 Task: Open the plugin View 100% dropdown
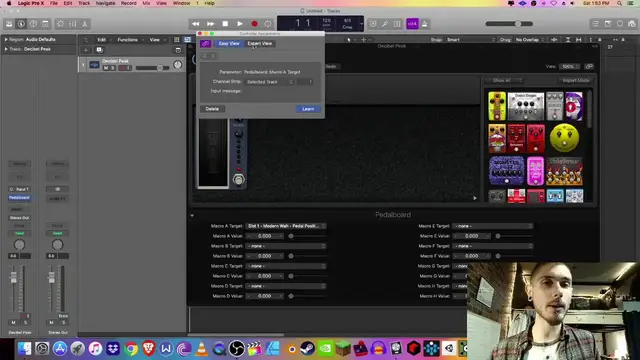(570, 66)
